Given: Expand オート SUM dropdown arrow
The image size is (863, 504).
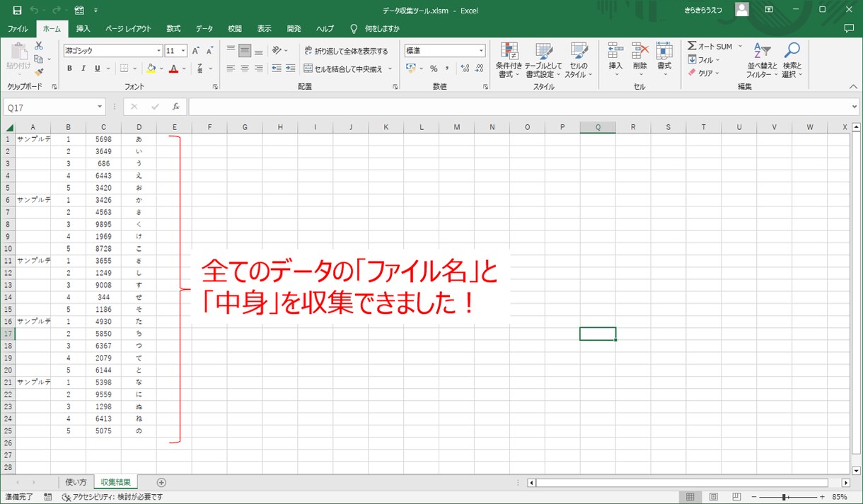Looking at the screenshot, I should pyautogui.click(x=740, y=47).
